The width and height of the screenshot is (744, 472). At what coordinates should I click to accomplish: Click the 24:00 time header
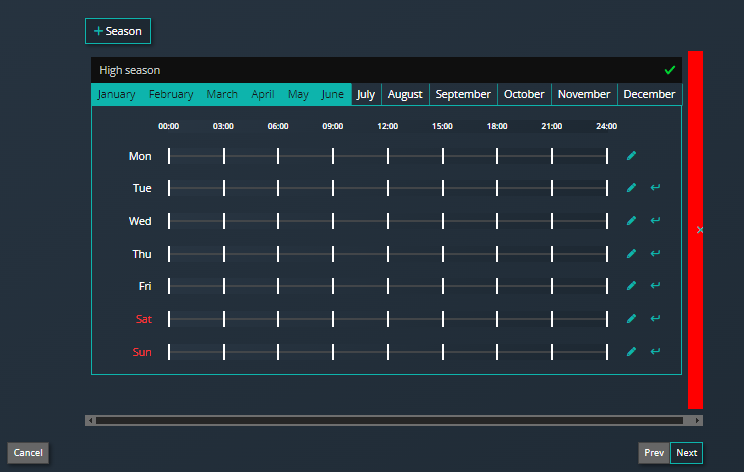(606, 126)
